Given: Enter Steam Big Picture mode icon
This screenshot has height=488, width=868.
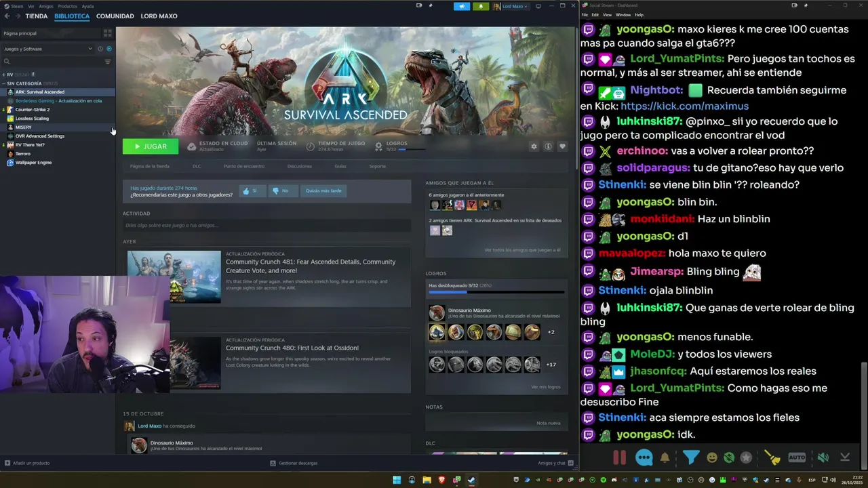Looking at the screenshot, I should click(x=538, y=6).
